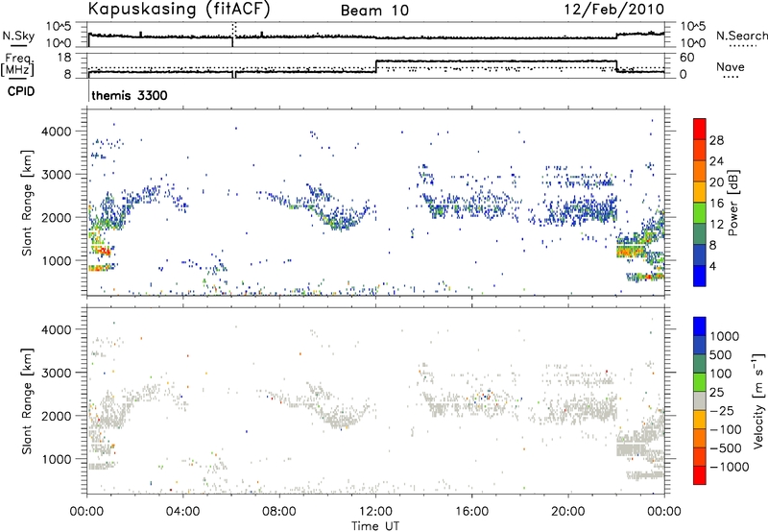This screenshot has width=768, height=532.
Task: Click the '3000' label on power plot axis
Action: pyautogui.click(x=56, y=175)
